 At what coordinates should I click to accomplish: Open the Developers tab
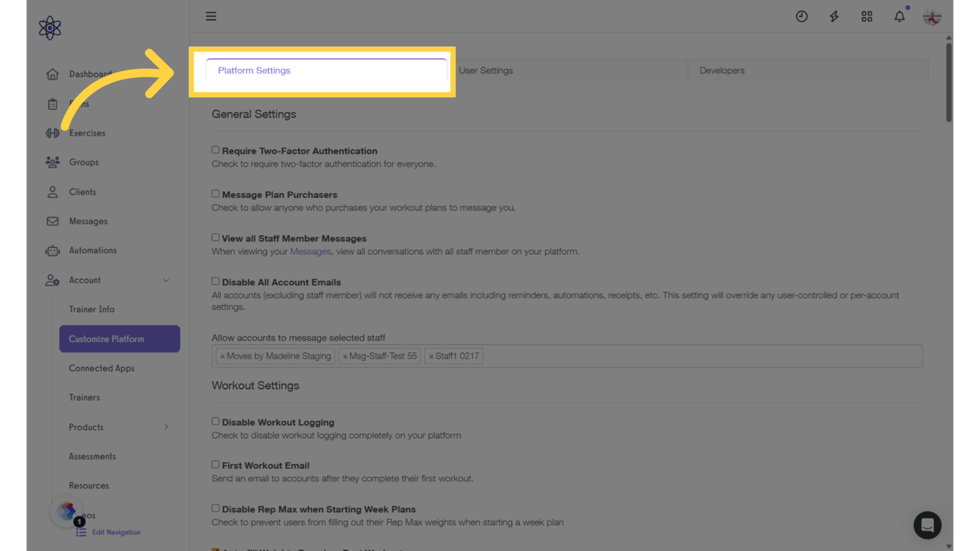[722, 70]
